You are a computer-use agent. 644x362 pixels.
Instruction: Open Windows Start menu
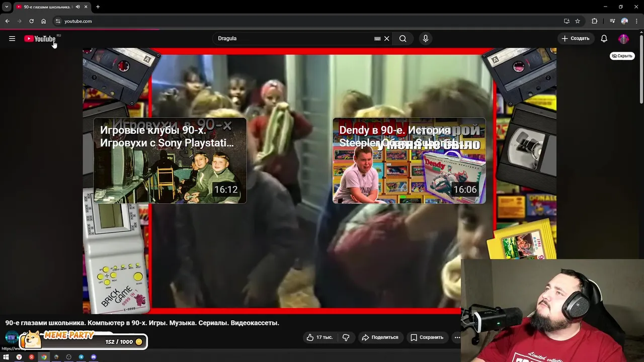pyautogui.click(x=6, y=357)
